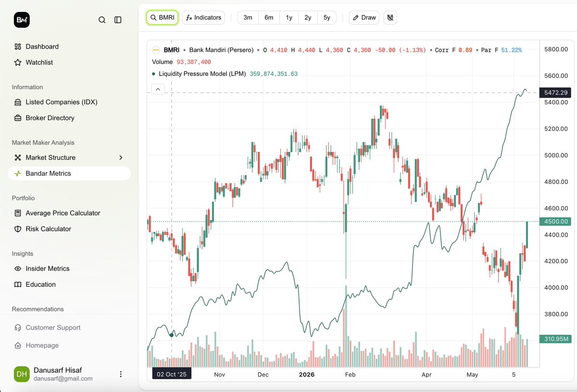The width and height of the screenshot is (577, 392).
Task: Collapse the chart legend with the caret button
Action: pos(158,89)
